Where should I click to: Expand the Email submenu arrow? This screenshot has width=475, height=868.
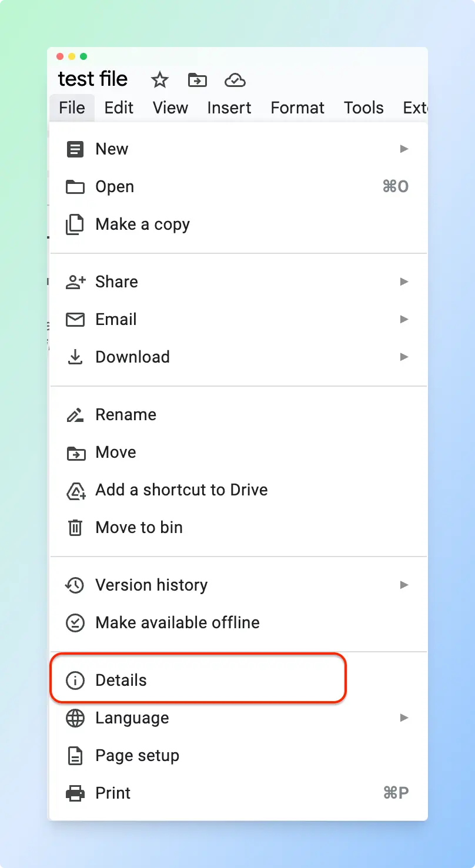[404, 320]
